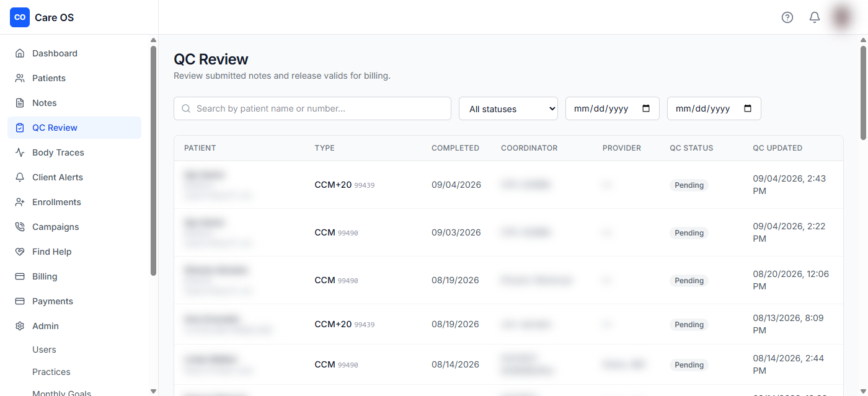Open Body Traces page

(x=74, y=152)
